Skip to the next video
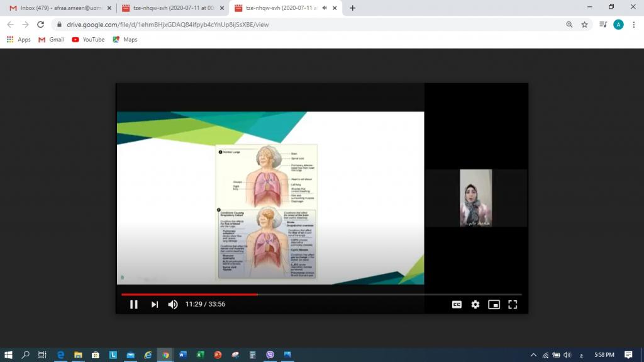The image size is (644, 362). [x=154, y=305]
